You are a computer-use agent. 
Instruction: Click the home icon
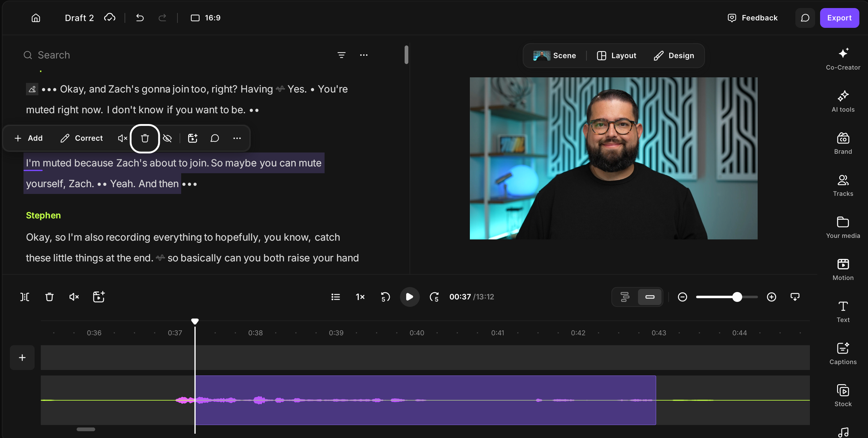click(x=36, y=18)
